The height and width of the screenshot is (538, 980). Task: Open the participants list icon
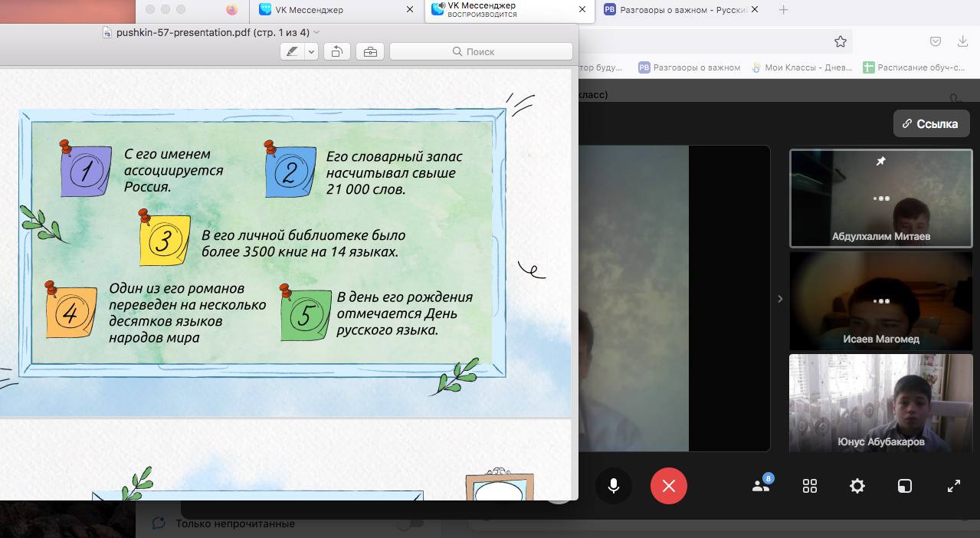[x=761, y=486]
